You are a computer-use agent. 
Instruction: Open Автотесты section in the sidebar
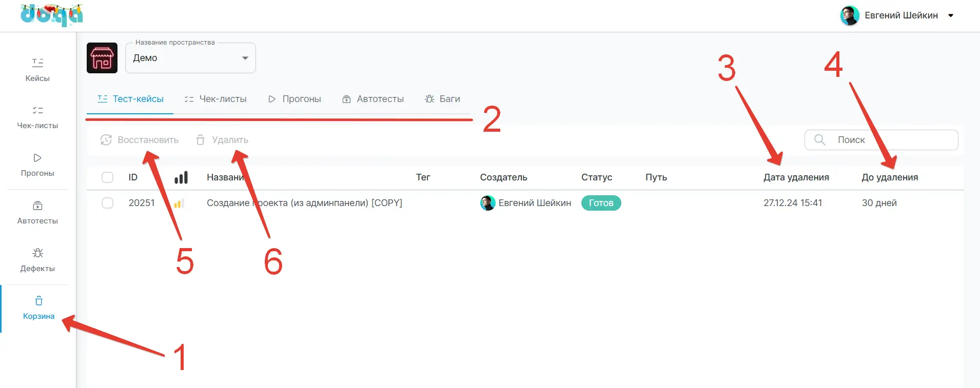click(37, 212)
